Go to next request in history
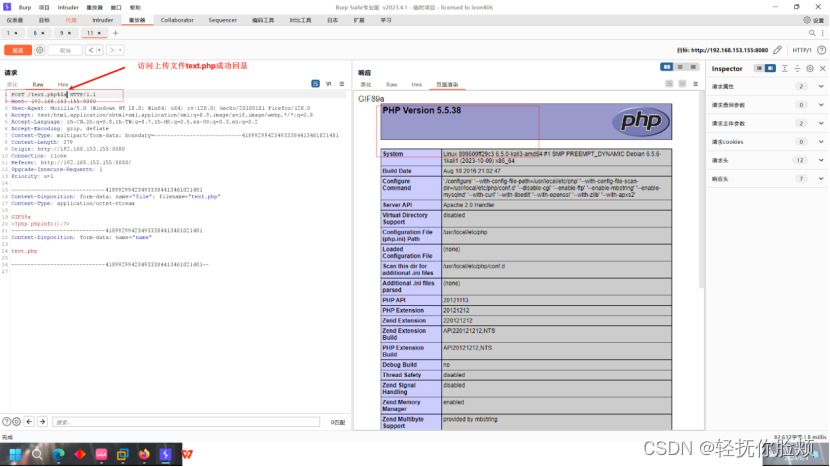The height and width of the screenshot is (467, 830). [x=112, y=50]
